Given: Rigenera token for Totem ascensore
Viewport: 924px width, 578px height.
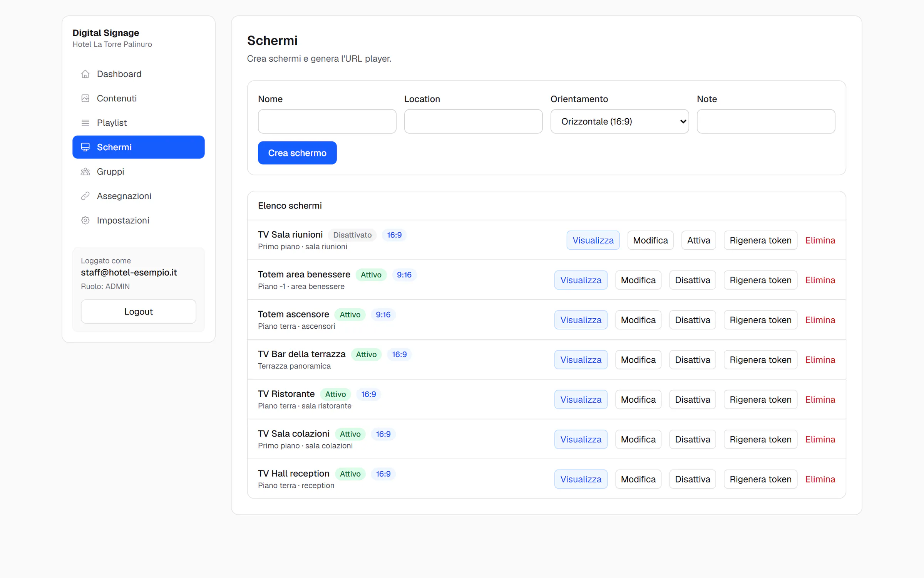Looking at the screenshot, I should [760, 320].
